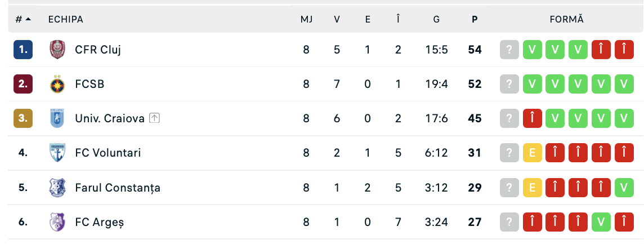644x244 pixels.
Task: Click the FCSB star logo
Action: tap(57, 85)
